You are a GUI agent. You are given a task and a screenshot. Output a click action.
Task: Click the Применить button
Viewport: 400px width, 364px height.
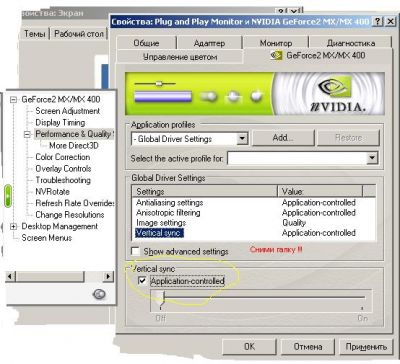[366, 346]
